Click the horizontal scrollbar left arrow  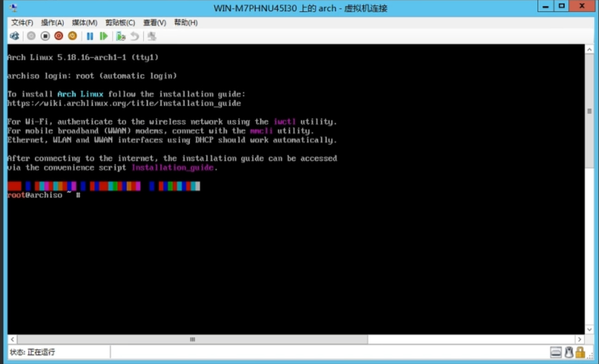coord(12,339)
